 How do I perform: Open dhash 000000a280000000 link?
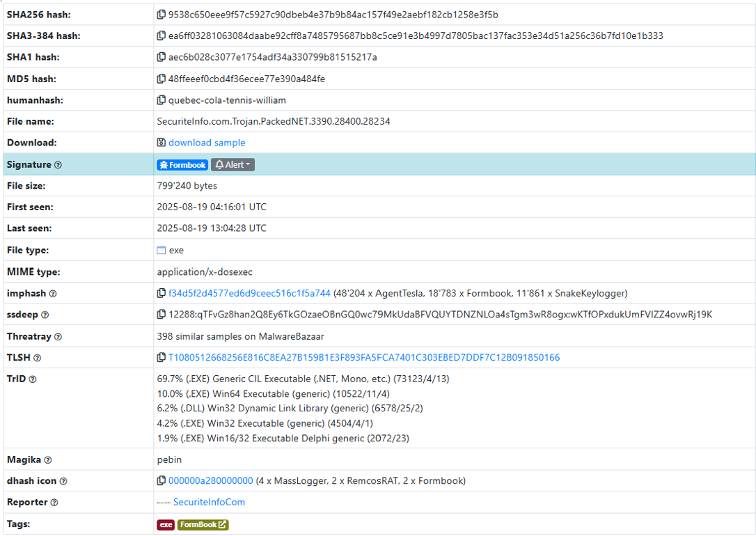(210, 481)
